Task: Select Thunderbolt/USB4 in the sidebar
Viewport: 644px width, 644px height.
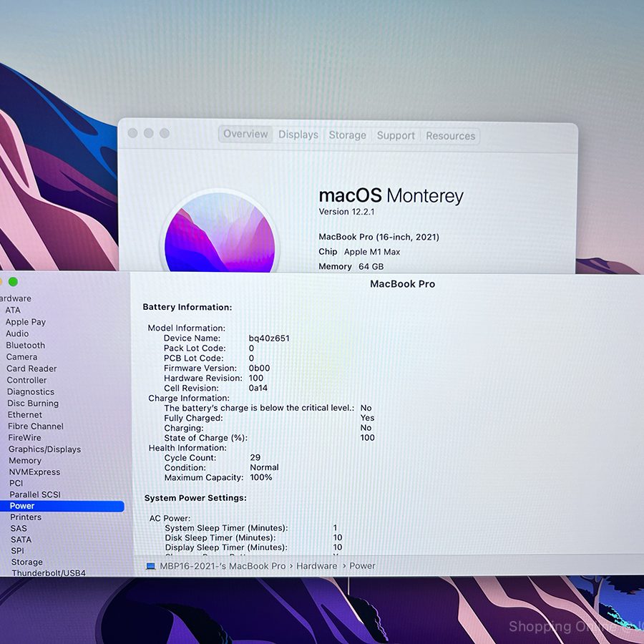Action: pos(49,573)
